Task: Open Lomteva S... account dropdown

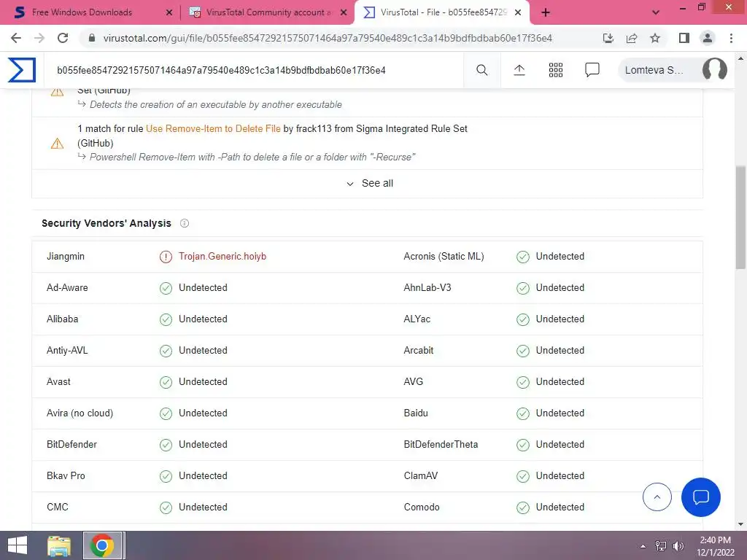Action: click(672, 70)
